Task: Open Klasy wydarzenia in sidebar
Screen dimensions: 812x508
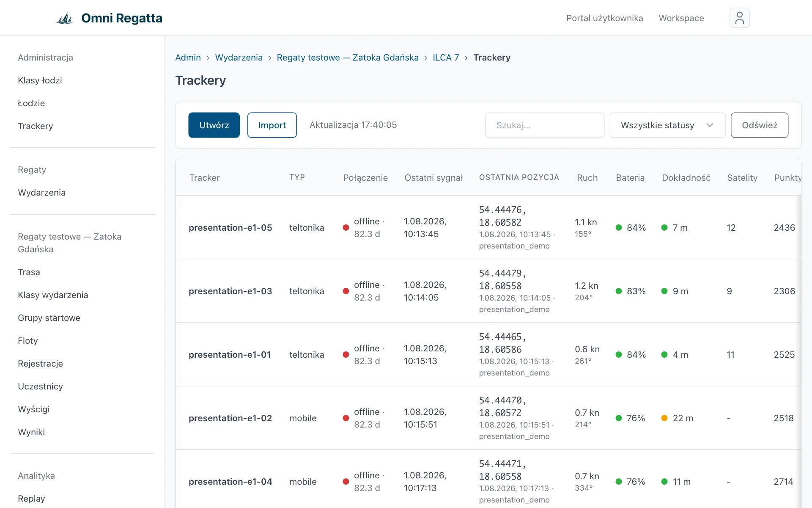Action: 53,295
